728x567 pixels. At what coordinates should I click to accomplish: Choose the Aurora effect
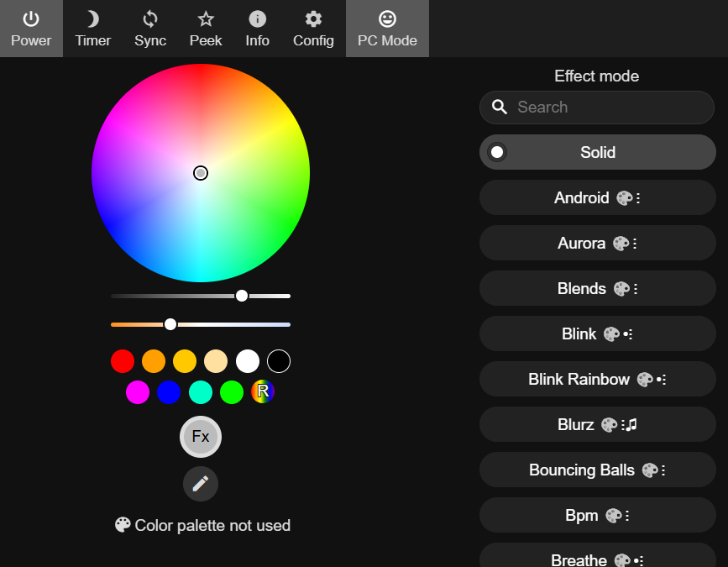tap(597, 244)
